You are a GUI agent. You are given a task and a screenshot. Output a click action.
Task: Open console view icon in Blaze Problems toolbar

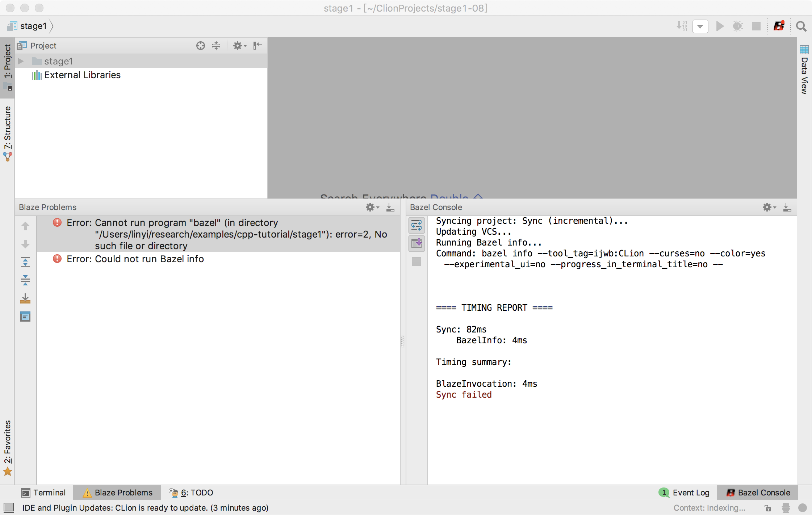pos(25,317)
